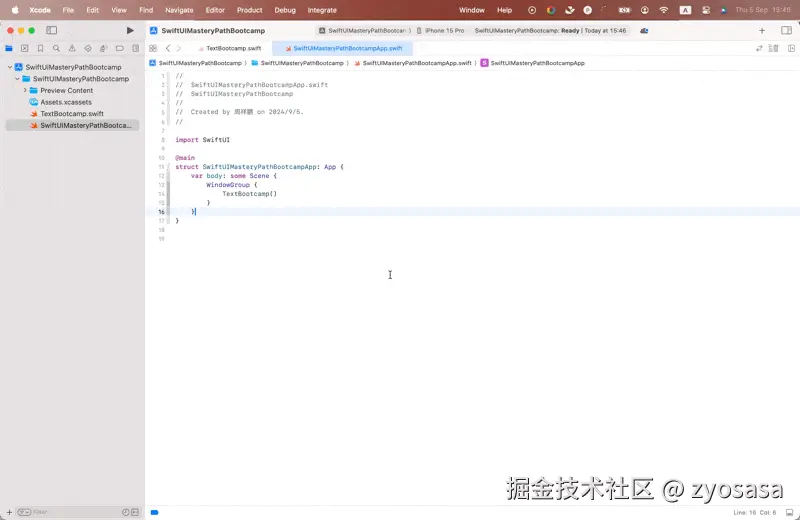The width and height of the screenshot is (800, 520).
Task: Select the SwiftUIMasteryPathBootcampApp.swift tab
Action: click(343, 48)
